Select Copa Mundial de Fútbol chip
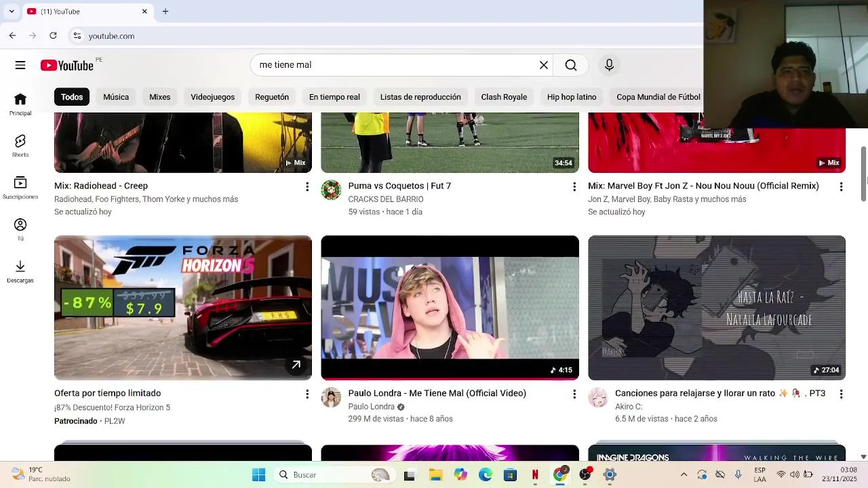 click(x=657, y=97)
